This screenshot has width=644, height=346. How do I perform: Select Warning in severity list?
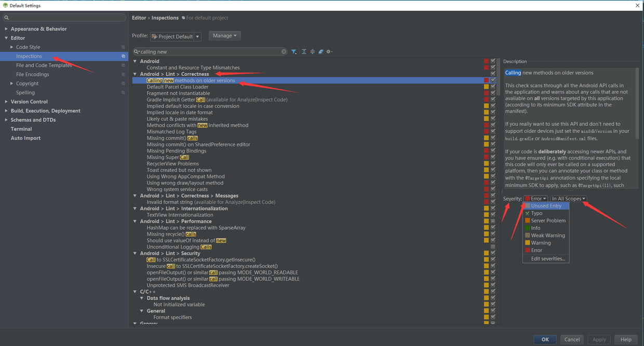(x=546, y=243)
